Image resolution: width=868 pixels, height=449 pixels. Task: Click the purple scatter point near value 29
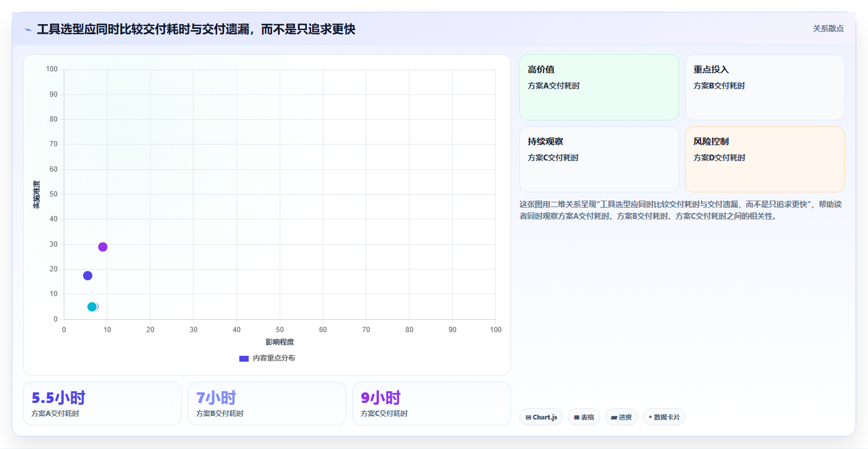pos(103,247)
